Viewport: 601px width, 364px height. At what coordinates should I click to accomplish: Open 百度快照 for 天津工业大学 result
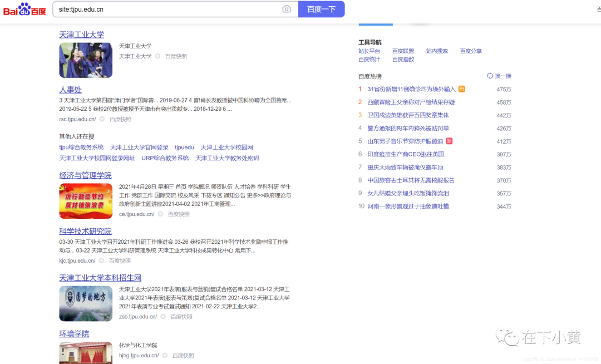click(176, 56)
